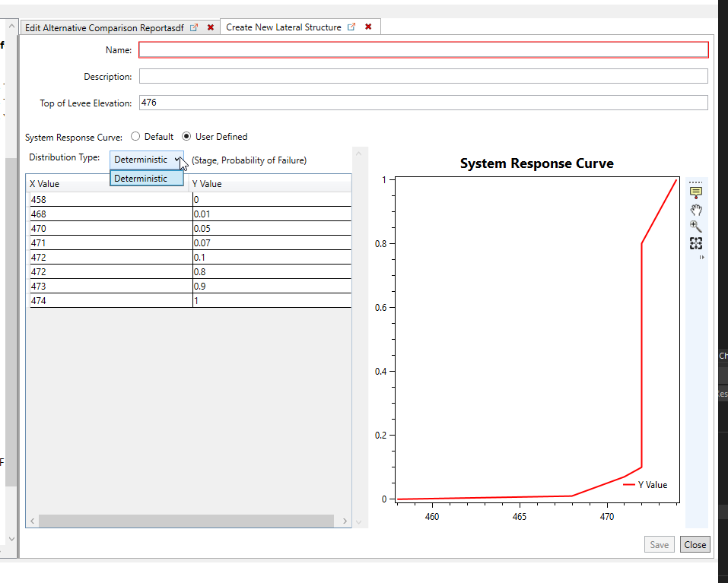Click the up chevron on the left scrollbar
The image size is (728, 583).
coord(10,25)
